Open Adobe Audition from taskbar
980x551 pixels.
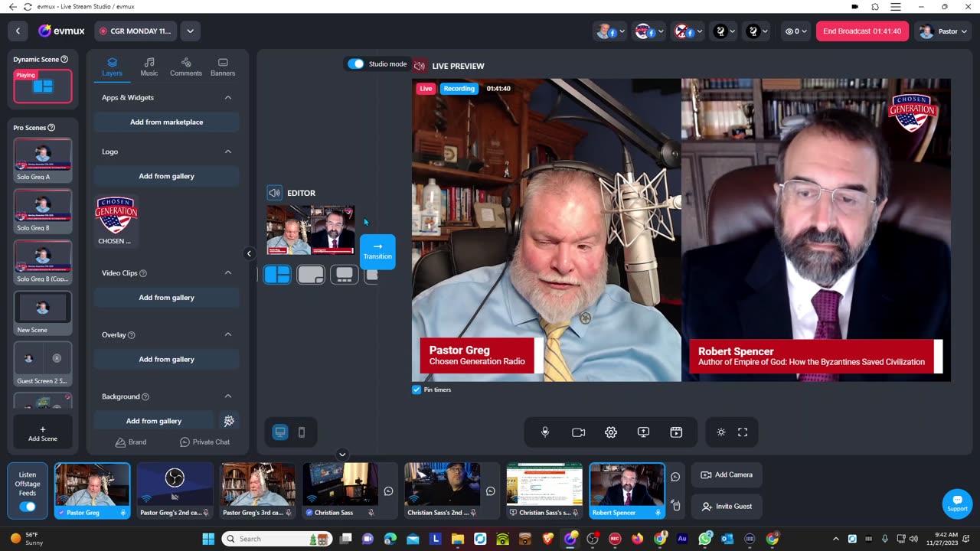[682, 539]
